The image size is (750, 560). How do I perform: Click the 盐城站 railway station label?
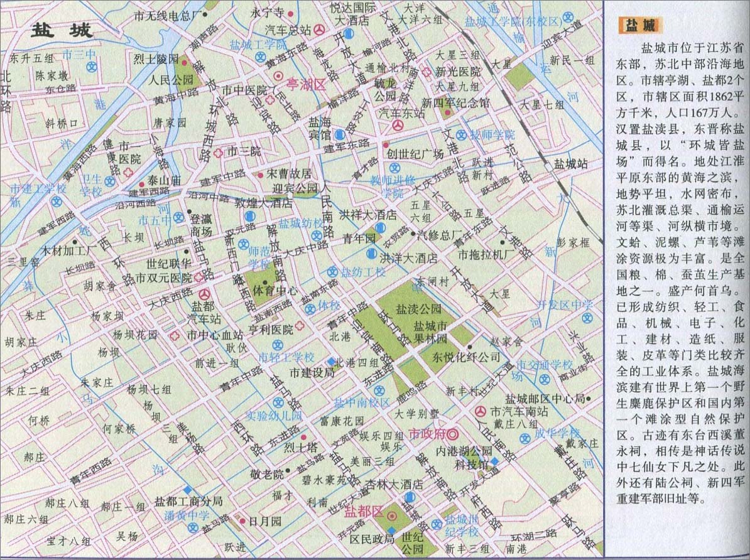tap(570, 164)
